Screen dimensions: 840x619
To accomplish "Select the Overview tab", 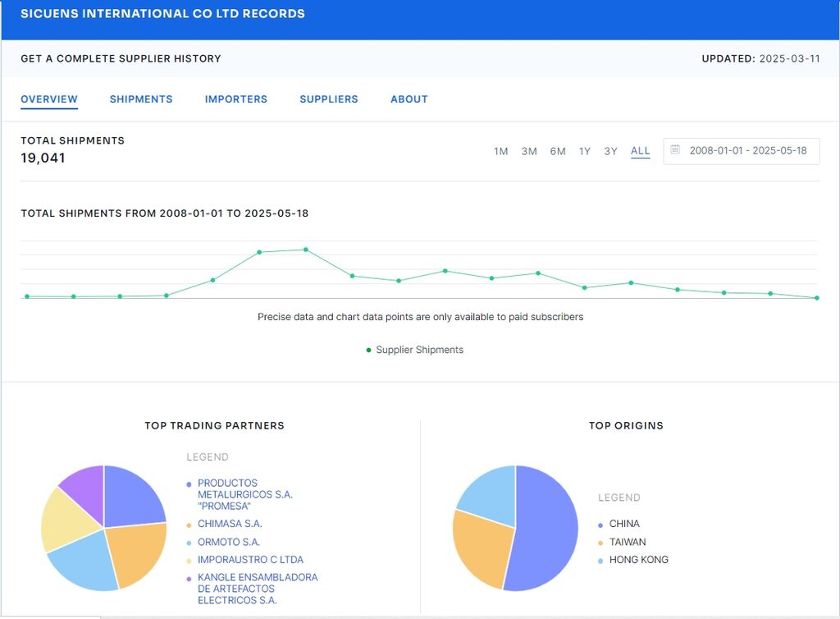I will (49, 99).
